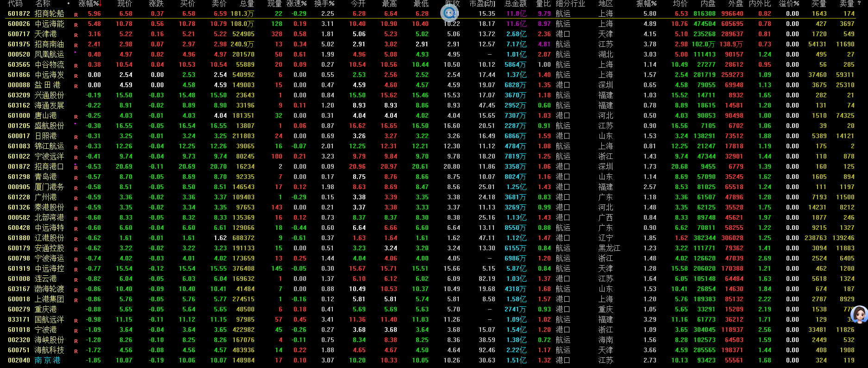Select the 秦港股份 stock name
Viewport: 868px width, 368px height.
(x=50, y=208)
